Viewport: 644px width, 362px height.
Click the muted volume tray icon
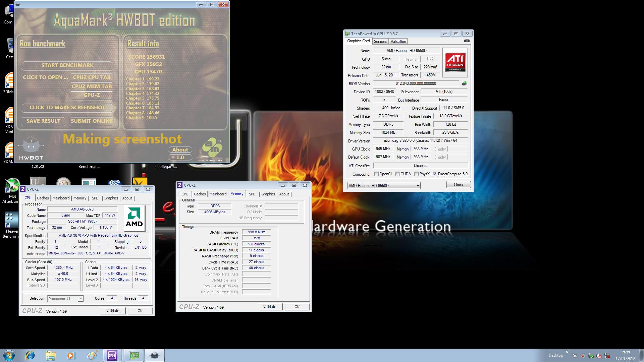(x=599, y=356)
